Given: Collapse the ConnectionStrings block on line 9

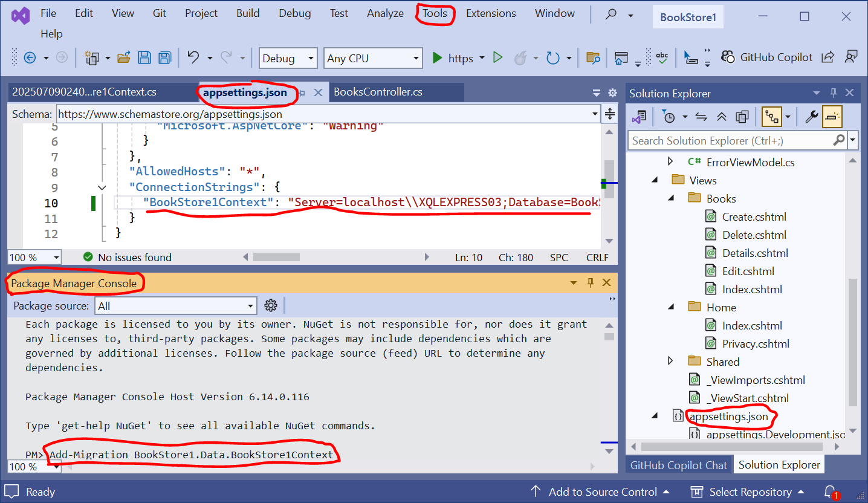Looking at the screenshot, I should point(102,187).
